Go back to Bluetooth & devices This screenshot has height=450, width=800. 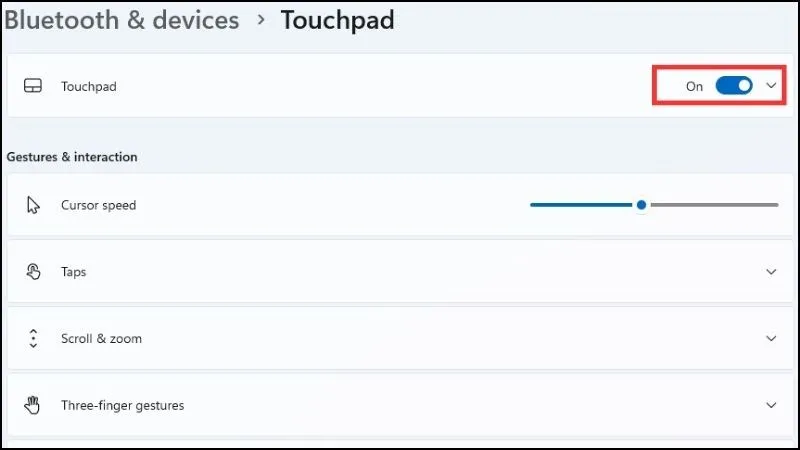(122, 20)
